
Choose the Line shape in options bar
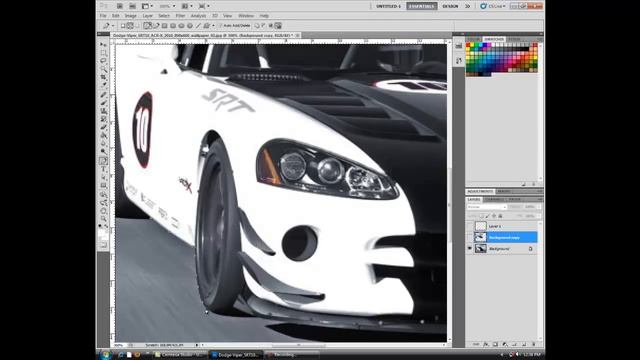[198, 25]
